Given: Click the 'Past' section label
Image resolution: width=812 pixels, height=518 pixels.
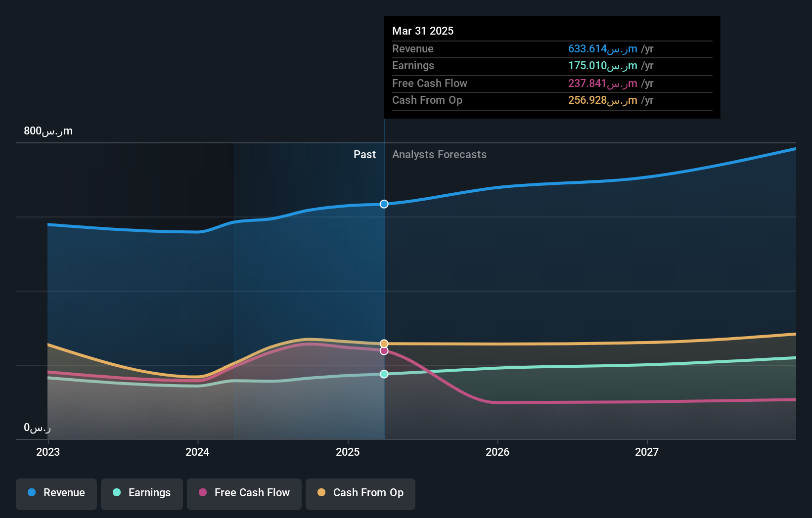Looking at the screenshot, I should coord(364,155).
